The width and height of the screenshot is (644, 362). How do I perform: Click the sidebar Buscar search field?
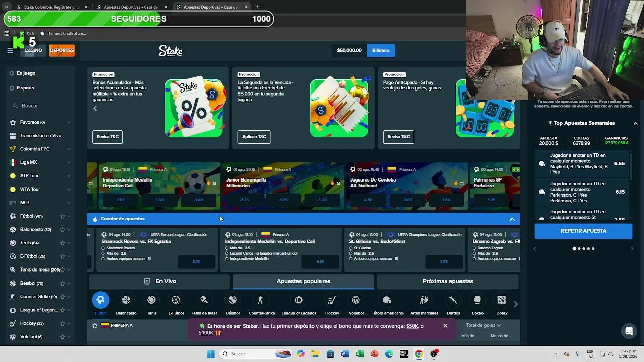(x=40, y=106)
